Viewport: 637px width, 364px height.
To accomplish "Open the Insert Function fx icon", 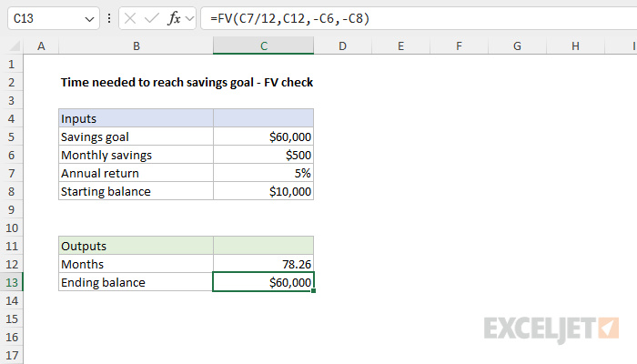I will pos(174,18).
